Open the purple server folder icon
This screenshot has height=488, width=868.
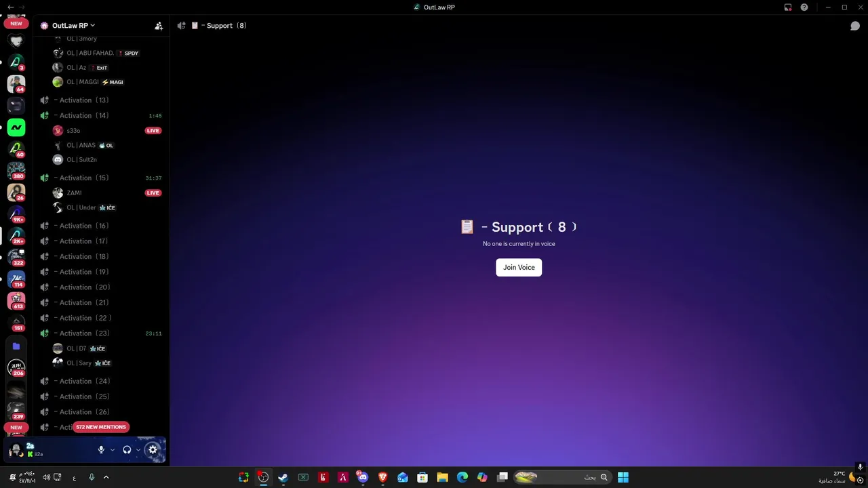point(16,346)
